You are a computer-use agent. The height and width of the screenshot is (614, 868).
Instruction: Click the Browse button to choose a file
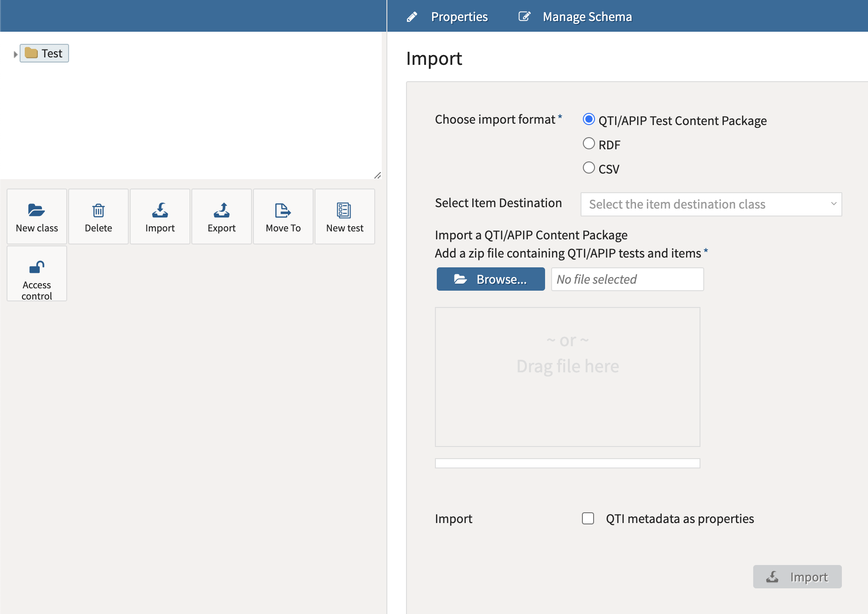[x=490, y=279]
